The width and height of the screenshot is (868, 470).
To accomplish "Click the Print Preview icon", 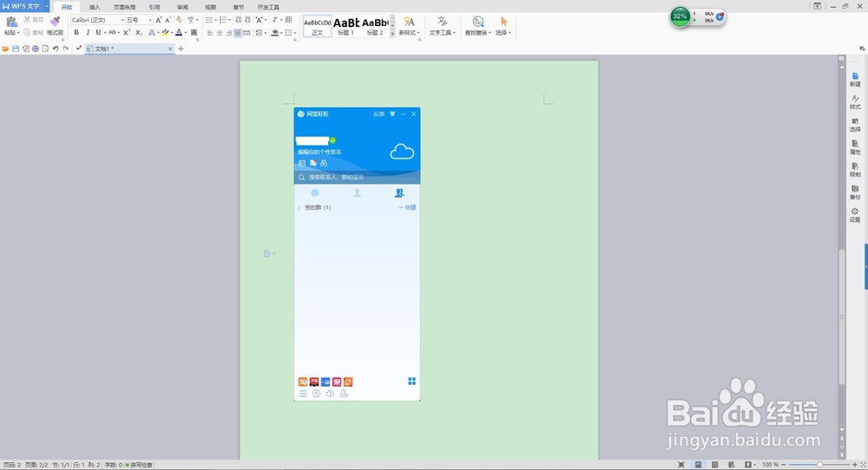I will tap(45, 49).
